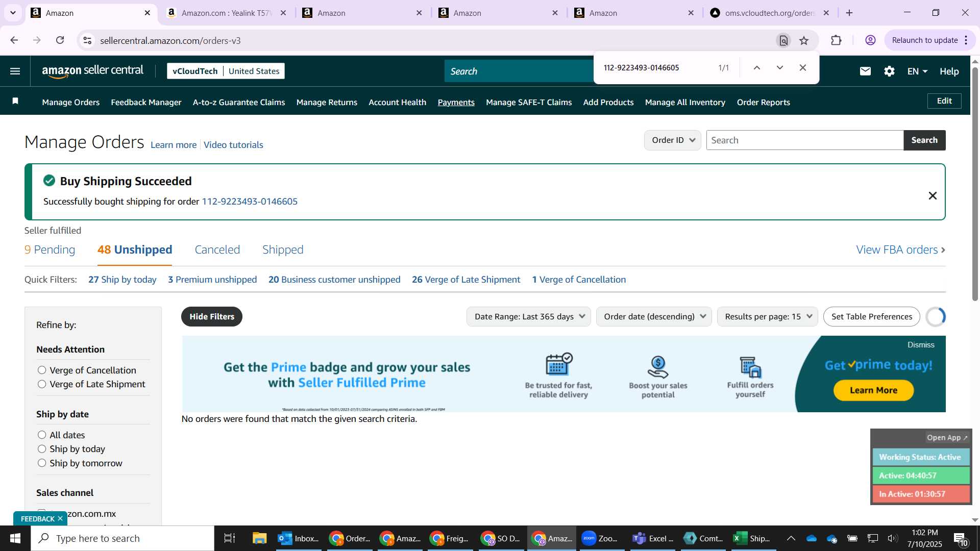
Task: Select All dates radio option
Action: tap(42, 435)
